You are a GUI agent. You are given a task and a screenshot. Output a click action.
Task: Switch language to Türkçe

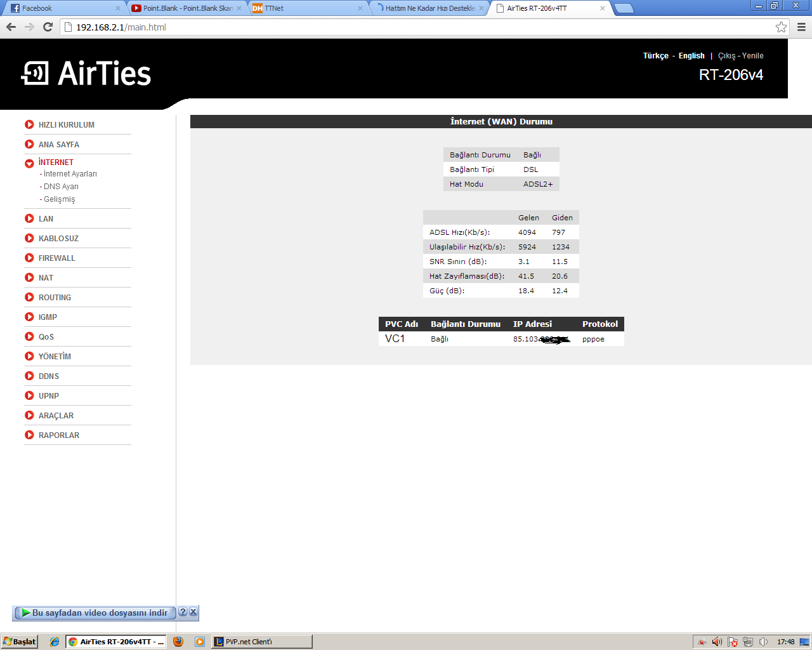click(656, 56)
